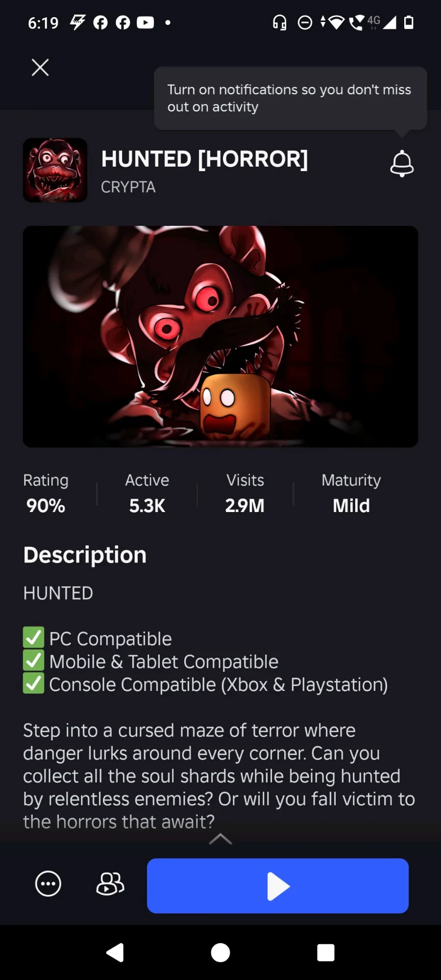This screenshot has height=980, width=441.
Task: Open the friends invite icon
Action: (110, 884)
